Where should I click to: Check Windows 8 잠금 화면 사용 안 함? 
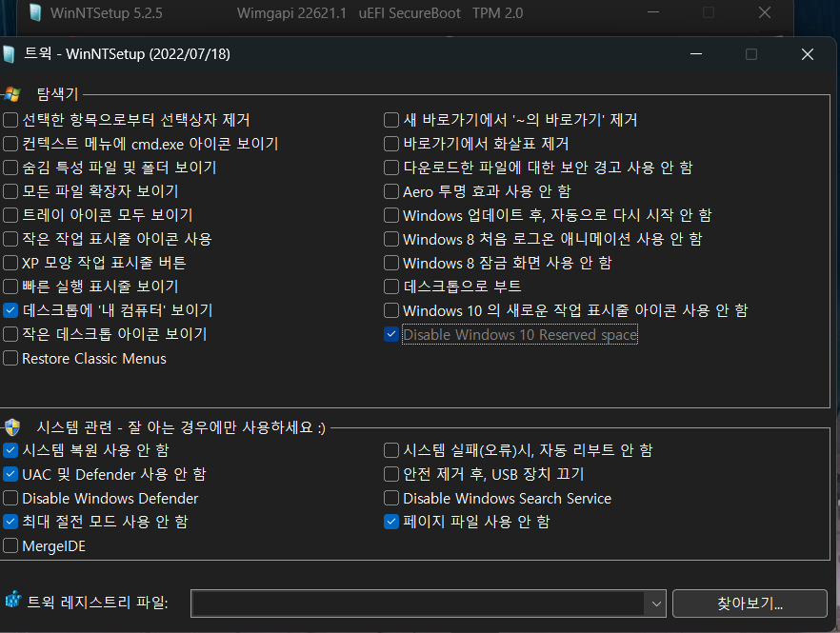click(391, 263)
